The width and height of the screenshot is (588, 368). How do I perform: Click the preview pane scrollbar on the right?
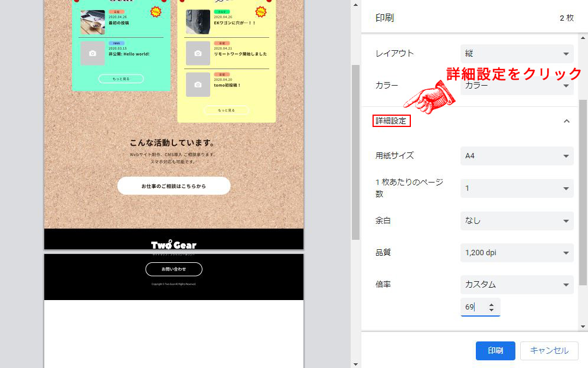357,177
